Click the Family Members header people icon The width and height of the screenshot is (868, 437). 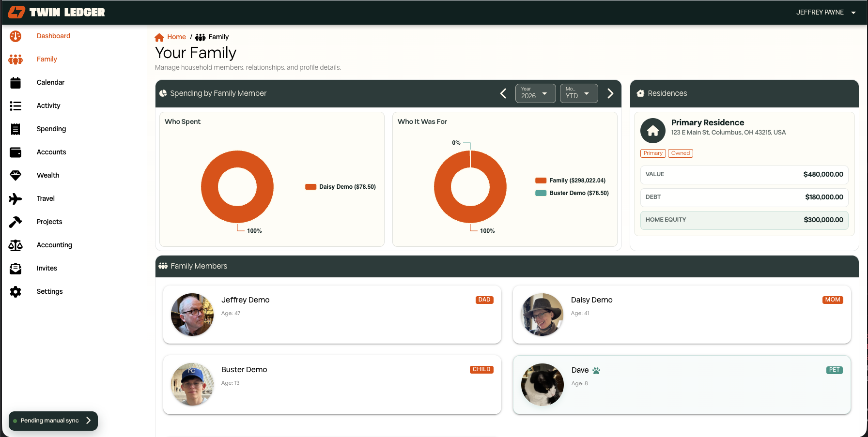pos(163,266)
